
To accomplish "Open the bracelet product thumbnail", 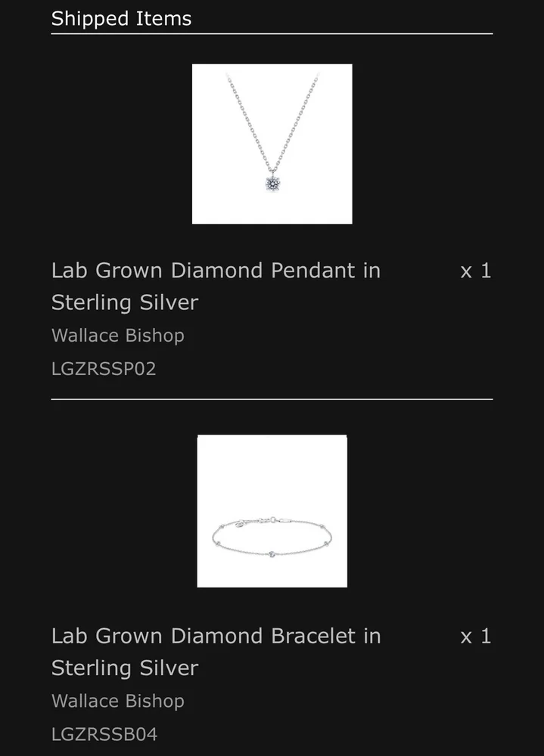I will 272,511.
